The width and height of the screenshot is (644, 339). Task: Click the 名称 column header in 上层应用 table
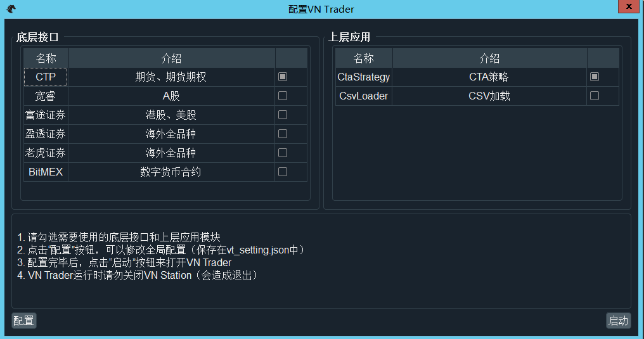364,58
